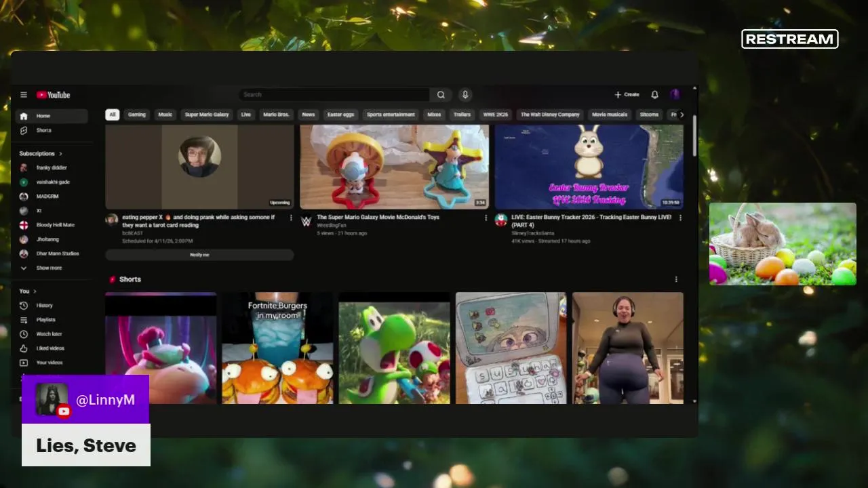Select the Gaming filter chip
Screen dimensions: 868x488
[137, 115]
